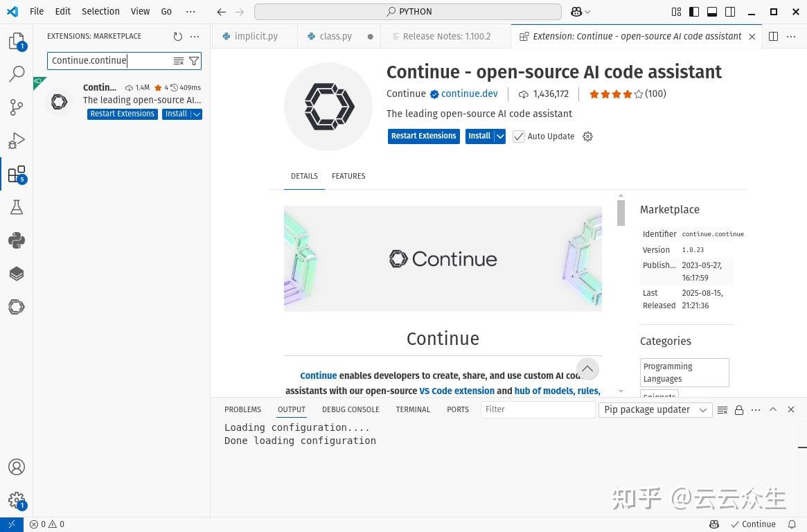Image resolution: width=807 pixels, height=532 pixels.
Task: Open the Continue hexagon sidebar icon
Action: [x=17, y=307]
